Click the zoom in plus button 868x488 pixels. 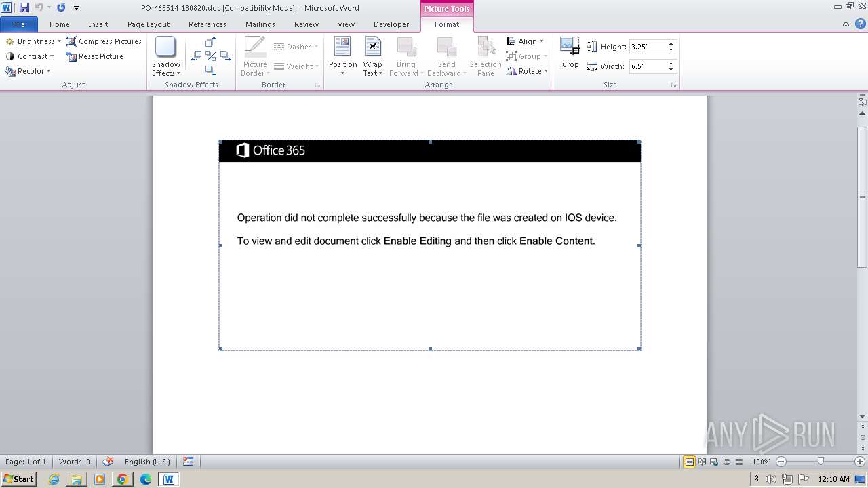[859, 462]
